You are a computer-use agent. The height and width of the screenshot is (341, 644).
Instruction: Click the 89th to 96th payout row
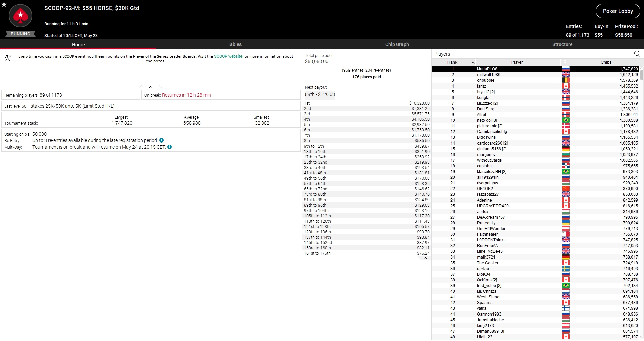[x=367, y=205]
